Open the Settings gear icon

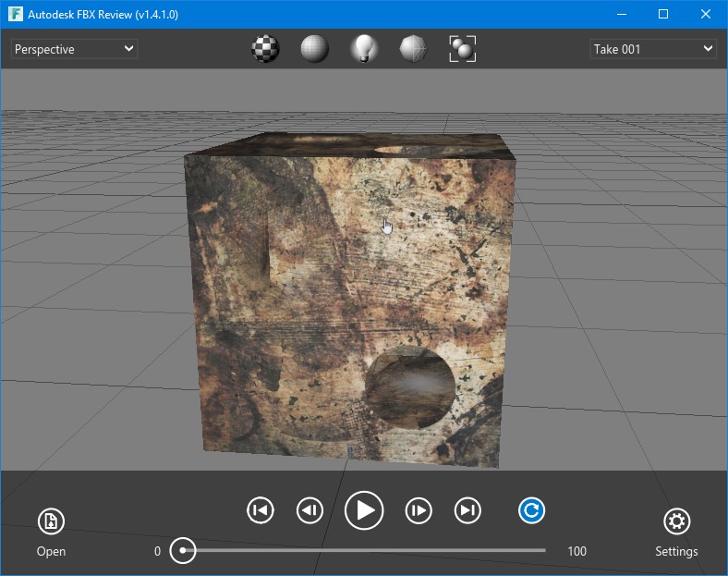[676, 522]
